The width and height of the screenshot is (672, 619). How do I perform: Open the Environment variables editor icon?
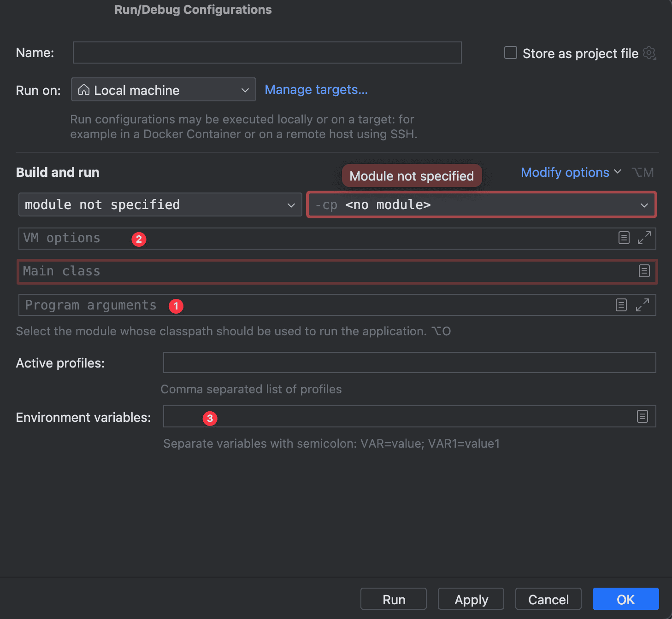(642, 416)
